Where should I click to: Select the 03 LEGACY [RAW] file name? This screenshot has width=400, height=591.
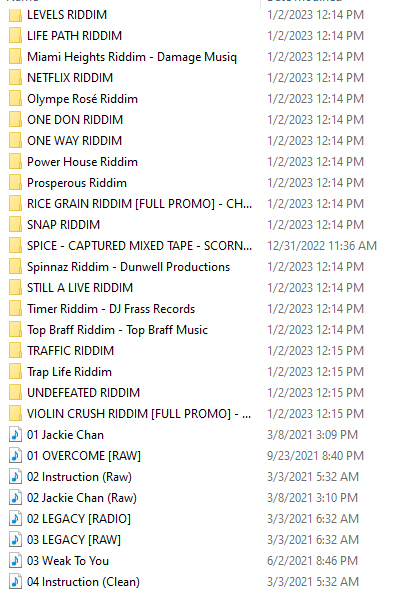pyautogui.click(x=74, y=540)
